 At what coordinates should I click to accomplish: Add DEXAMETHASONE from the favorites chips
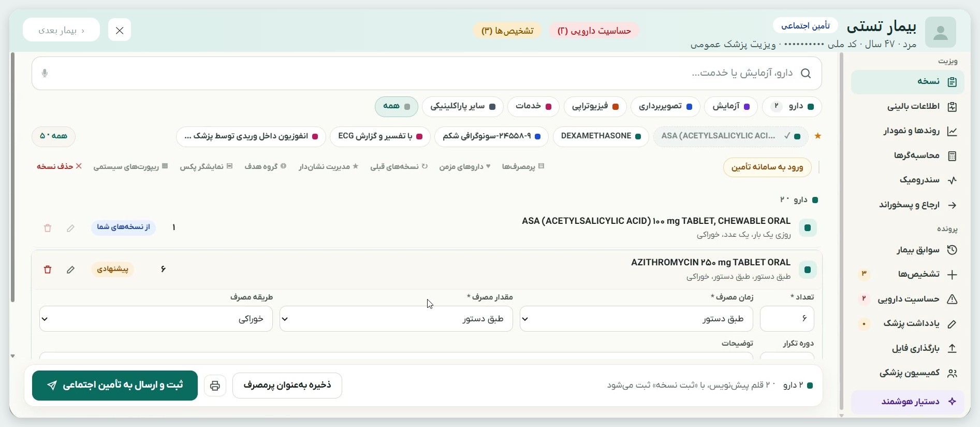click(x=601, y=136)
